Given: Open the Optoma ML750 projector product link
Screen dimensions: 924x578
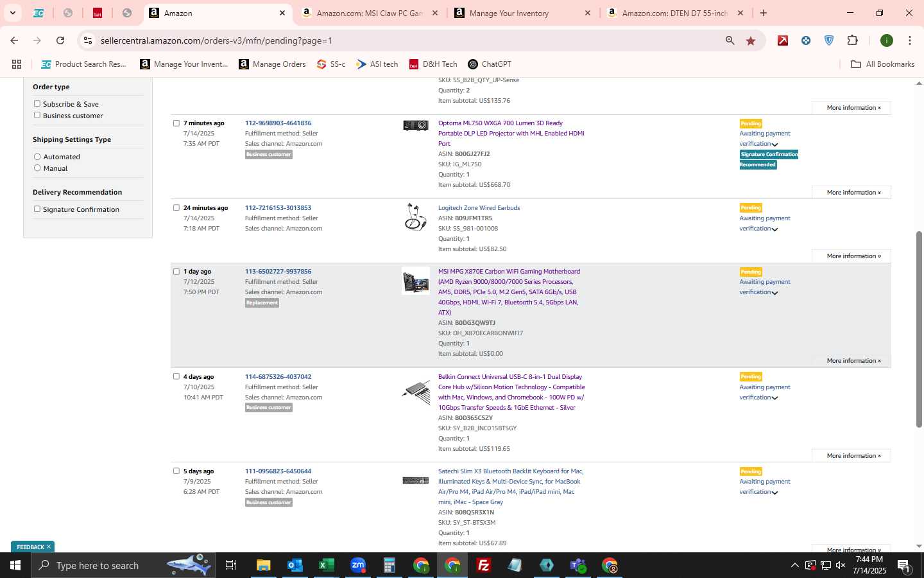Looking at the screenshot, I should 511,133.
